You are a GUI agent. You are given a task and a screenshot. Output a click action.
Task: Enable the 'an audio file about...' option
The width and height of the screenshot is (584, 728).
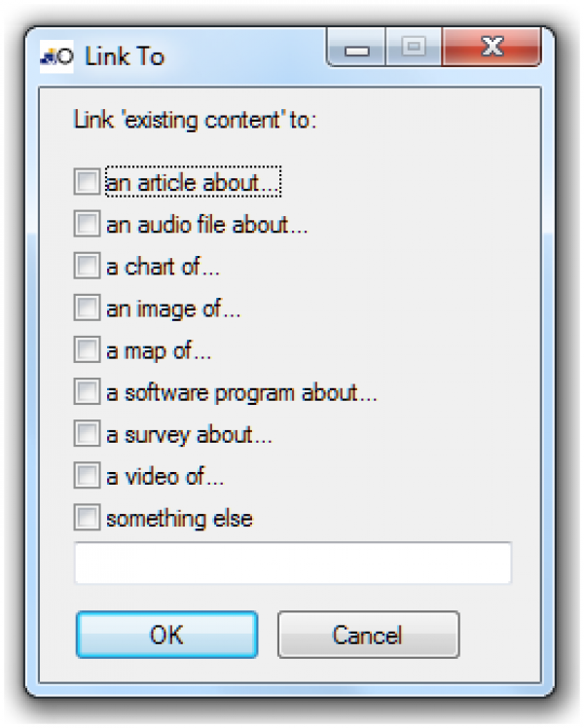pos(87,224)
